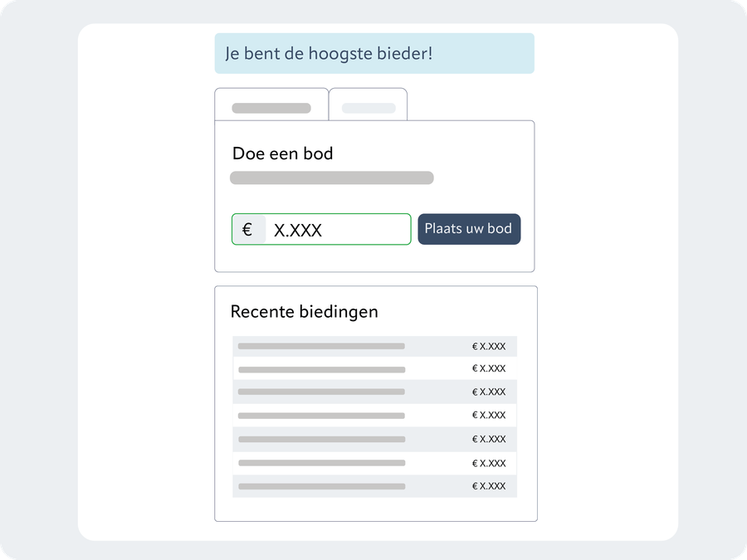Select the first active tab above the bid panel
Screen dimensions: 747x560
click(x=271, y=108)
